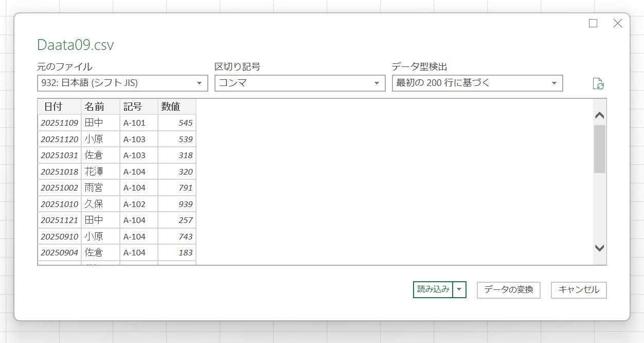Select the 記号 column header
The width and height of the screenshot is (644, 343).
pyautogui.click(x=138, y=107)
